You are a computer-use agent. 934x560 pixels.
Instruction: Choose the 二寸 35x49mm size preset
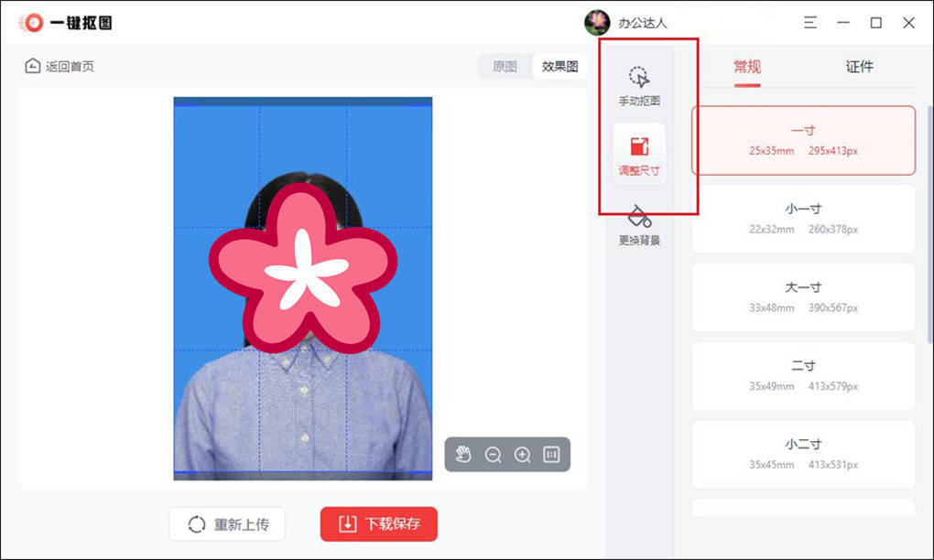(x=802, y=375)
